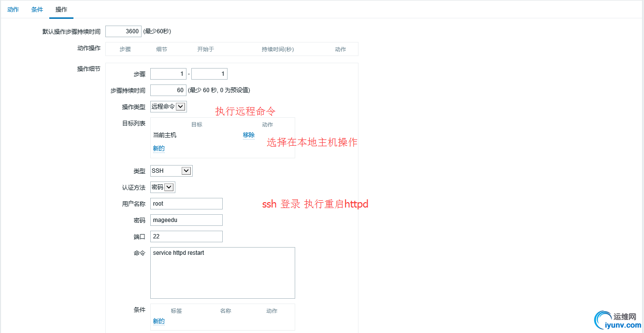Open the 类型 dropdown showing SSH
The height and width of the screenshot is (333, 644).
coord(171,170)
